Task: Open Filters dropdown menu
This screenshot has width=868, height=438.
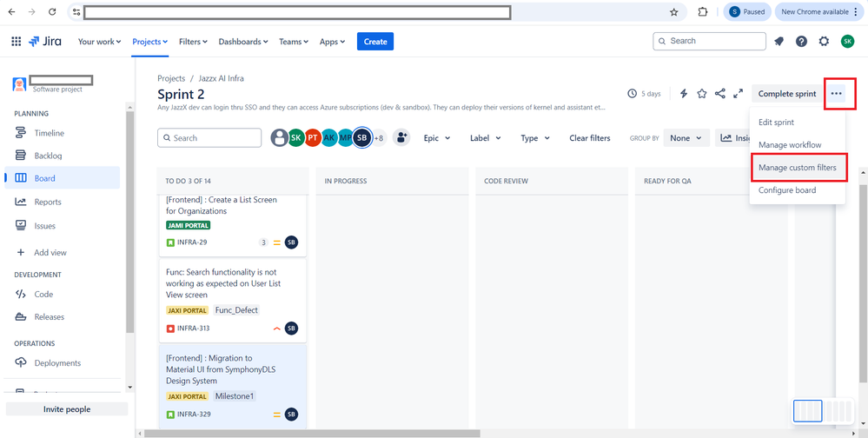Action: [x=193, y=42]
